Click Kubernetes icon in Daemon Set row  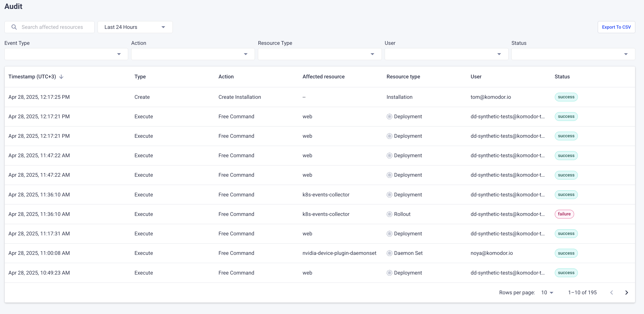[389, 253]
